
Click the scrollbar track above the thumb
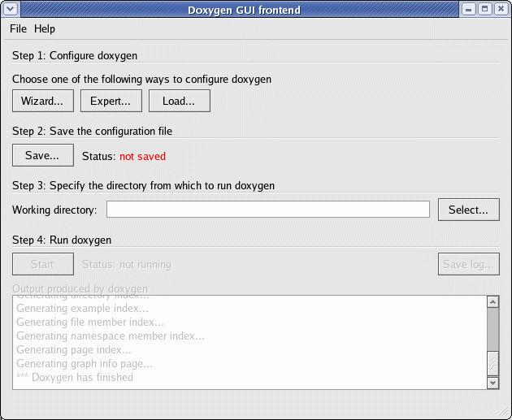pos(492,329)
